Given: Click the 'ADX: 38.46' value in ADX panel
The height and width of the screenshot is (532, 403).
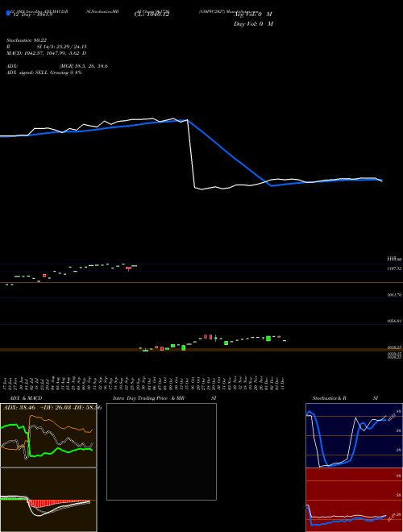Looking at the screenshot, I should click(19, 408).
